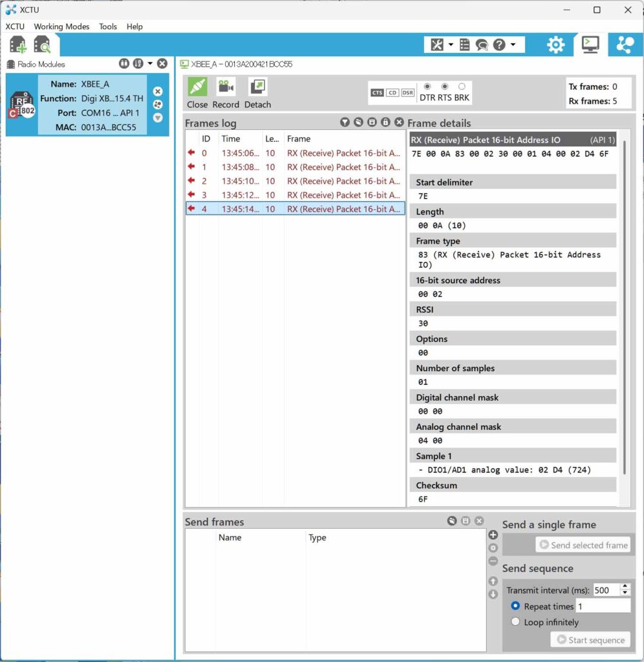
Task: Increase the transmit interval with up arrow
Action: (x=625, y=586)
